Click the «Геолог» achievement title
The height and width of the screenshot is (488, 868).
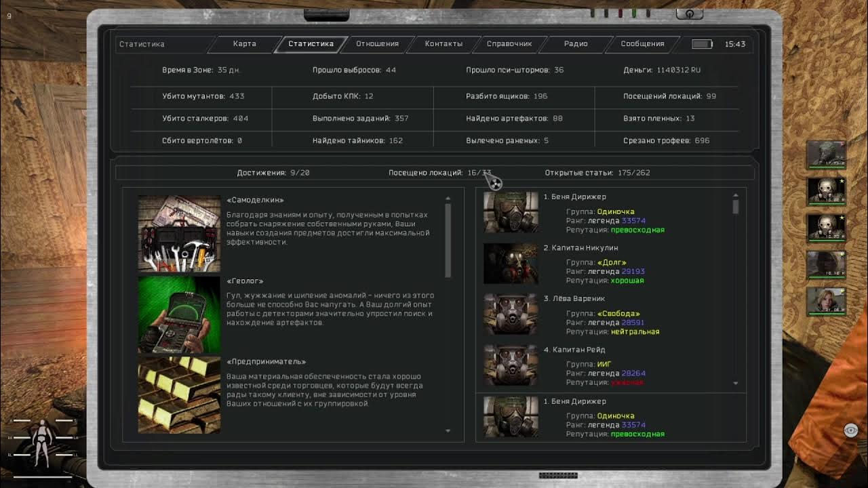point(245,281)
